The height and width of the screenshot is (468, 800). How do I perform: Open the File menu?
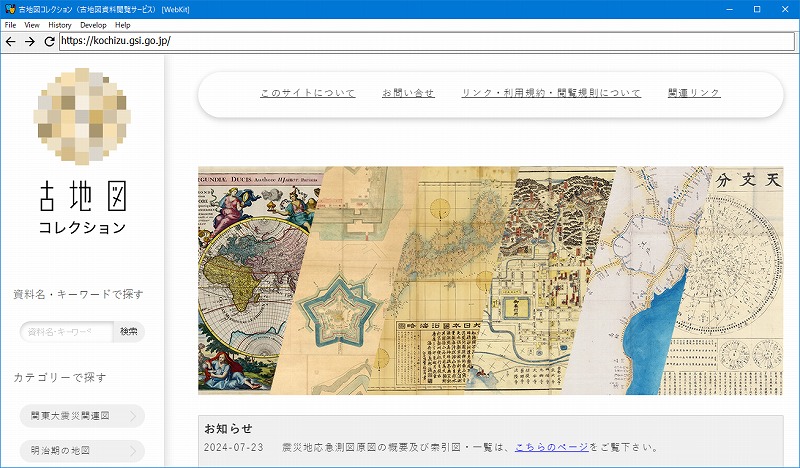tap(10, 25)
